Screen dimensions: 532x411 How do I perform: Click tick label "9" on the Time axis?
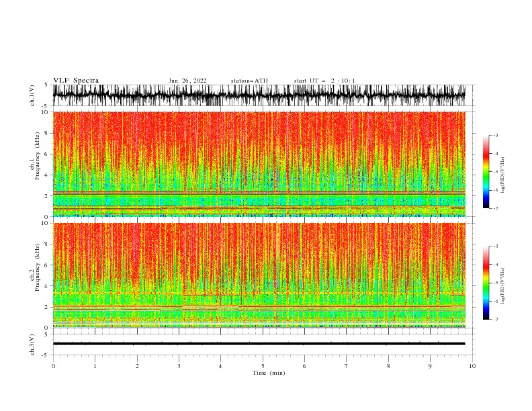pos(430,366)
